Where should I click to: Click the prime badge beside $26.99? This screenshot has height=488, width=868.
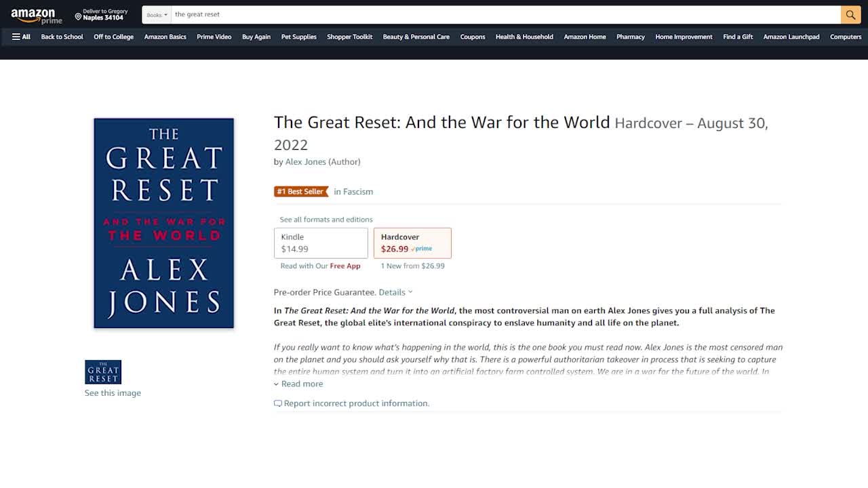coord(422,249)
